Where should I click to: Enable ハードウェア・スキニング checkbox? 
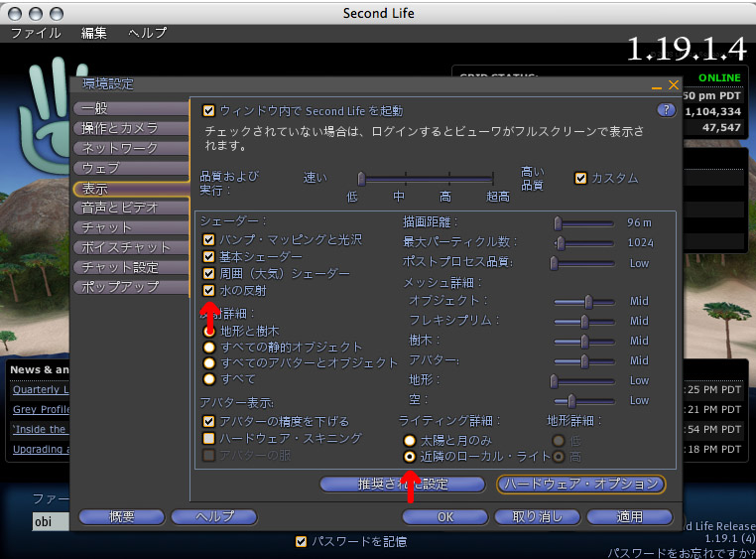pyautogui.click(x=208, y=439)
